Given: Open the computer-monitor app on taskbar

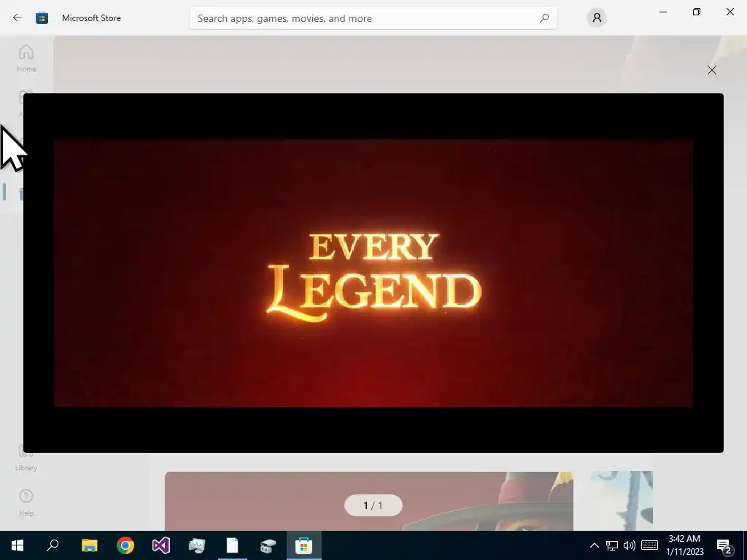Looking at the screenshot, I should [x=197, y=545].
